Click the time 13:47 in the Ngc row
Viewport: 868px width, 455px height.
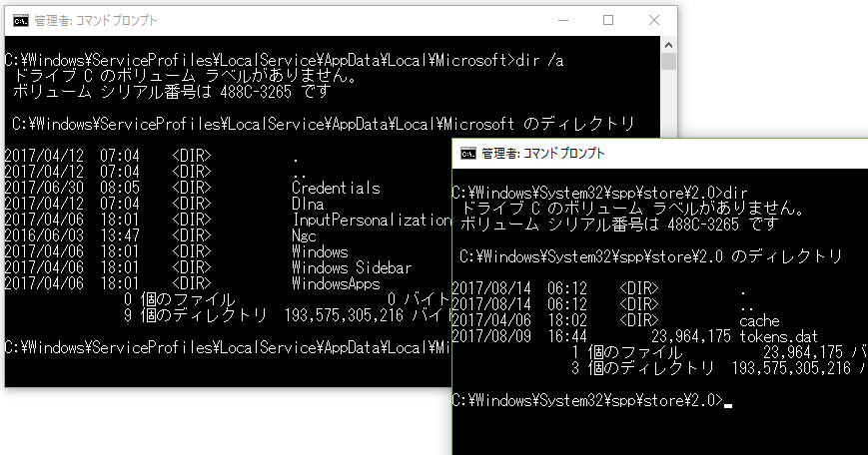pos(120,236)
